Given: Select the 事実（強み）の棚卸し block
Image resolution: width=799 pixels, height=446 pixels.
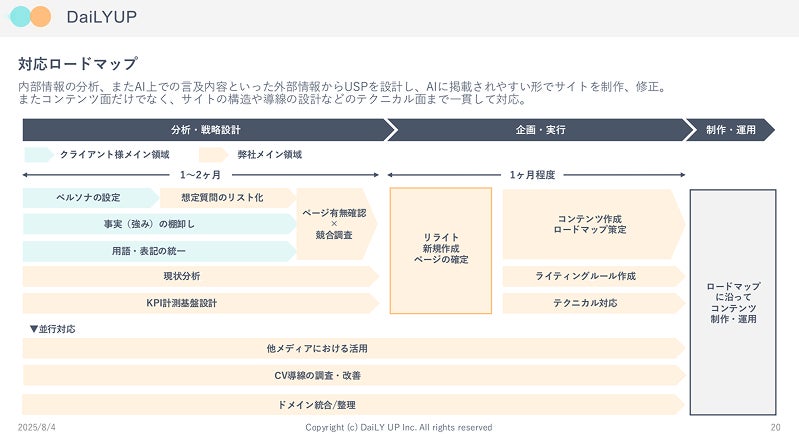Looking at the screenshot, I should click(x=159, y=224).
